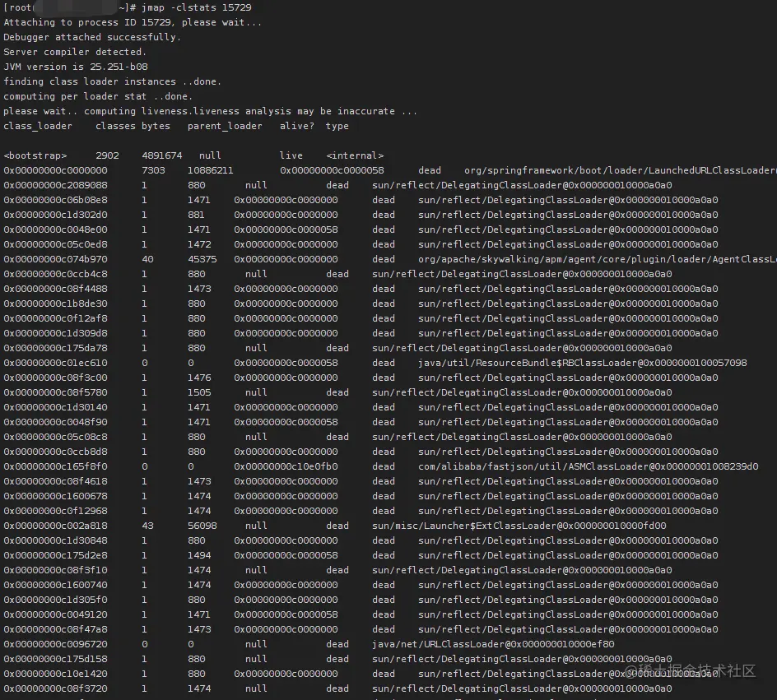Viewport: 777px width, 700px height.
Task: Select loader address 0x00000000c06b08e8
Action: click(x=55, y=200)
